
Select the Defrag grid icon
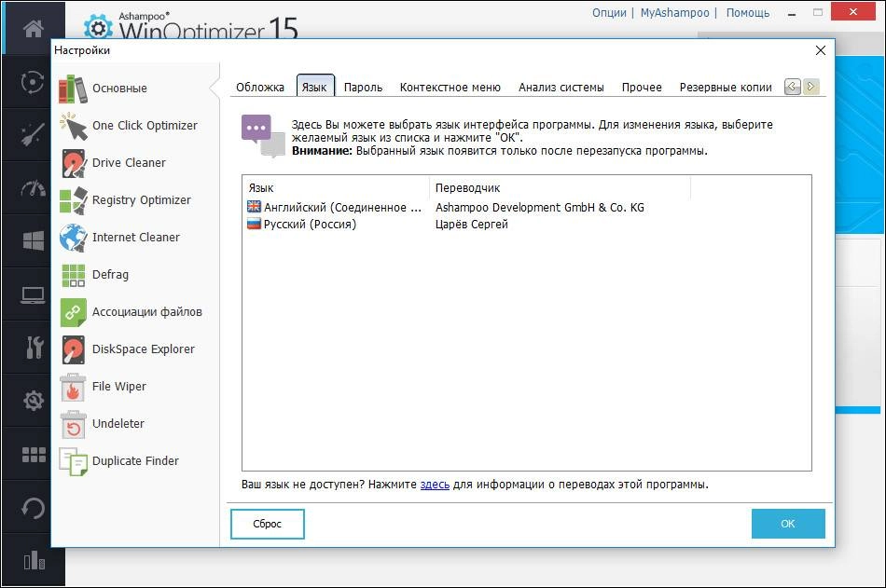coord(74,275)
